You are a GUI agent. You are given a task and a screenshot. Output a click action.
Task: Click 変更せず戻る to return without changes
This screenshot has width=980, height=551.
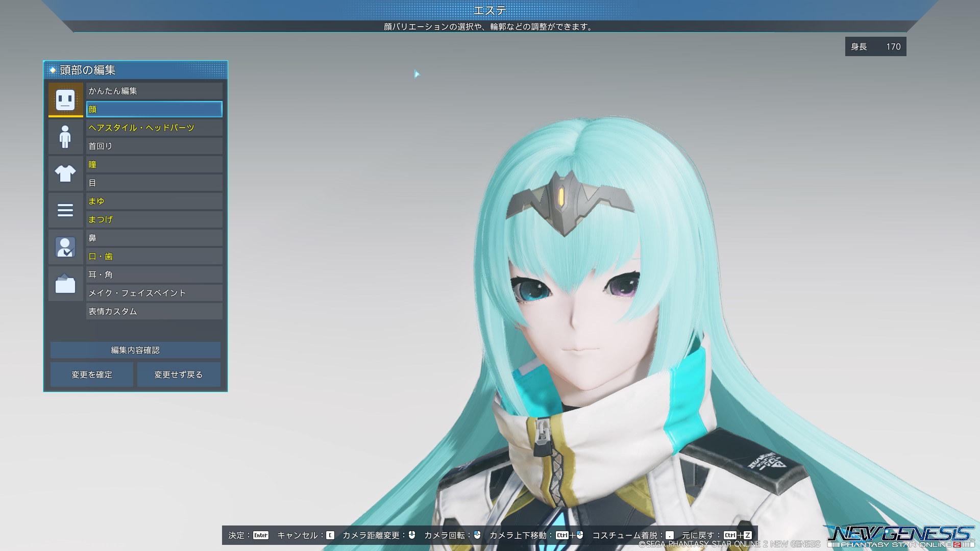pyautogui.click(x=179, y=374)
